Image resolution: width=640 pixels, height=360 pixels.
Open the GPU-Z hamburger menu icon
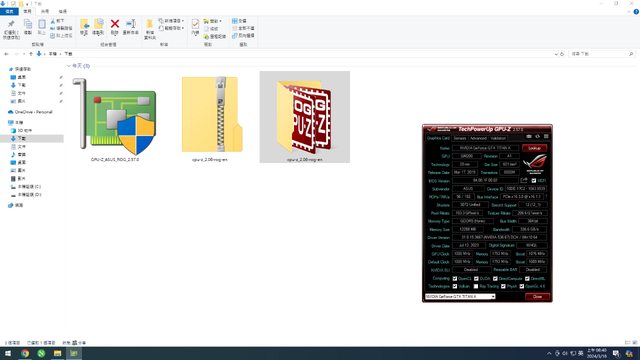tap(546, 136)
